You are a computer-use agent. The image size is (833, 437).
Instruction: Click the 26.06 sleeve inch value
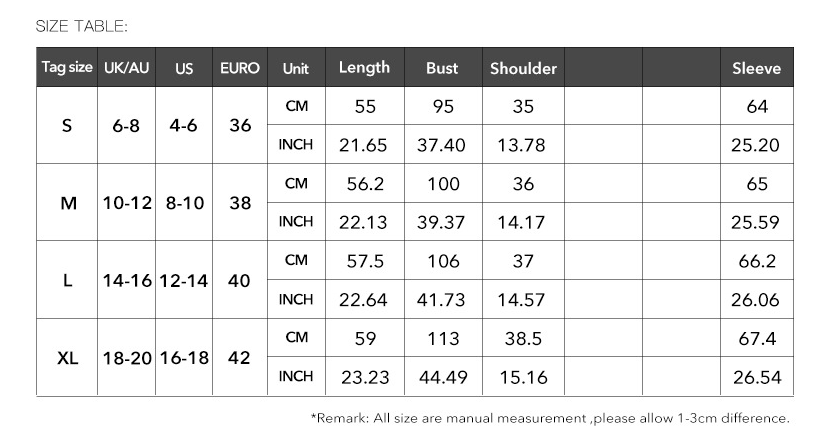coord(755,299)
